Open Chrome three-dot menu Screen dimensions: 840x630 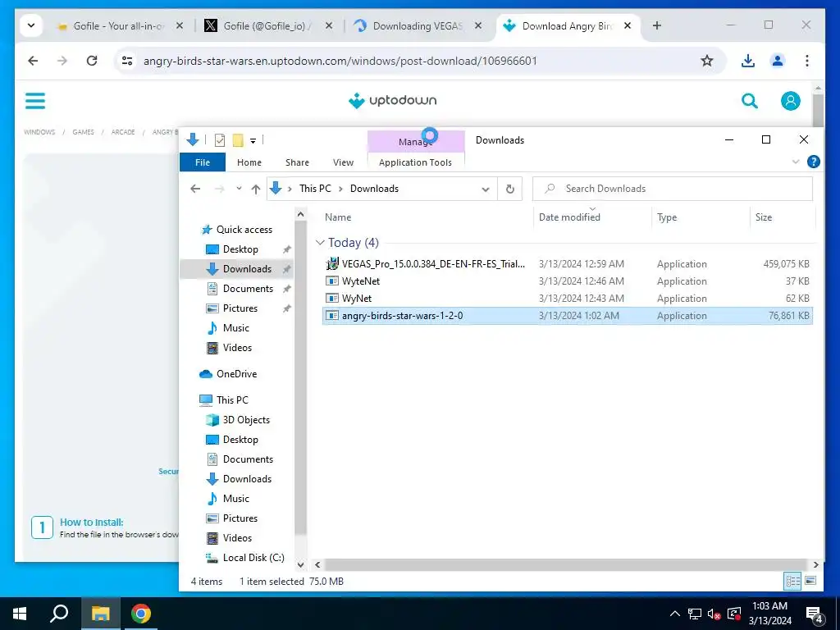807,61
